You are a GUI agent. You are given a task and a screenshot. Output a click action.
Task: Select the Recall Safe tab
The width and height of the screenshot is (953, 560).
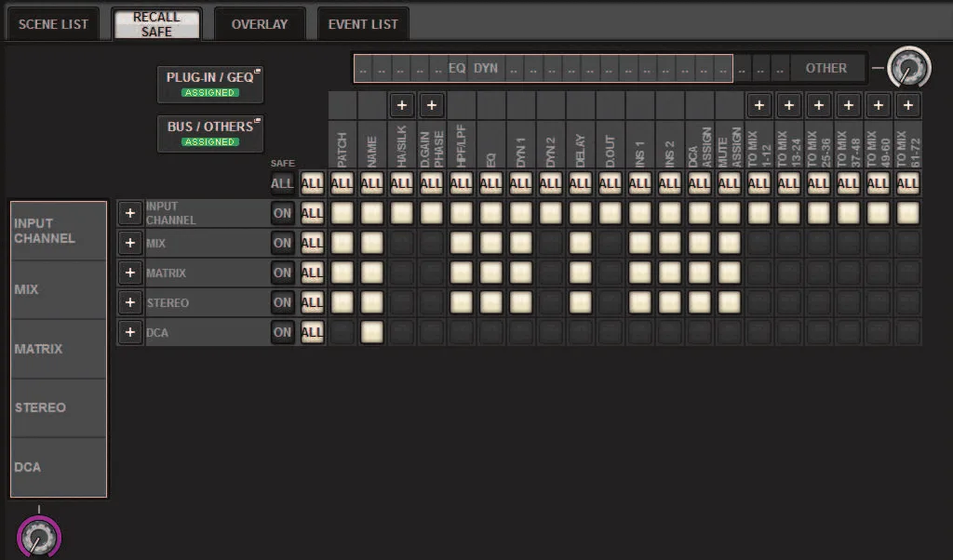156,24
